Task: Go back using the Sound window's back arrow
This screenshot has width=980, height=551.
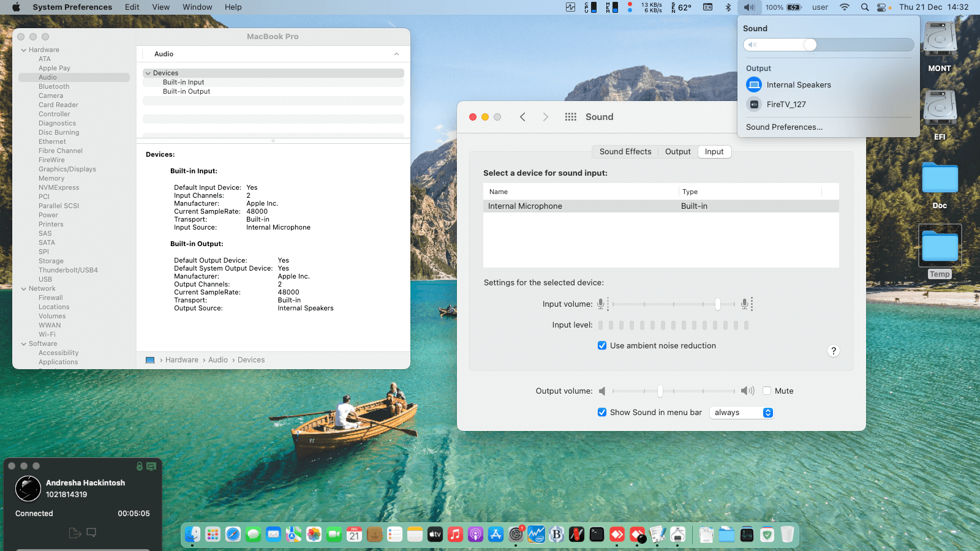Action: [522, 117]
